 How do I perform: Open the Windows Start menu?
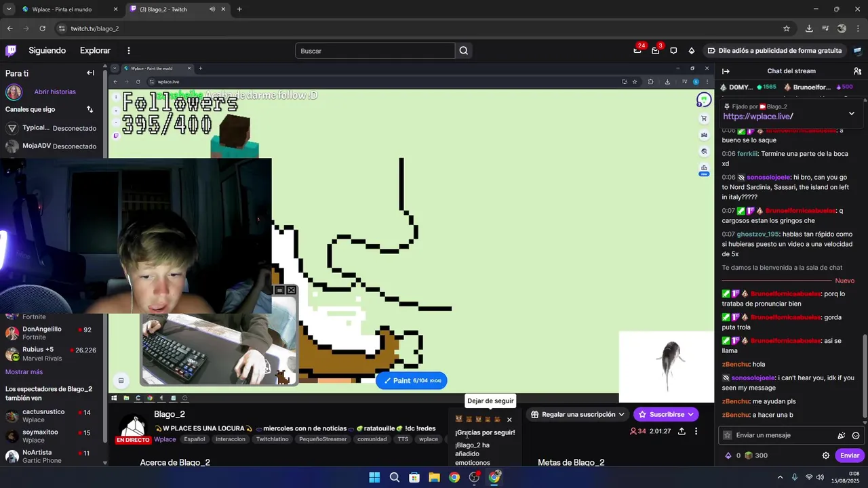[x=374, y=477]
